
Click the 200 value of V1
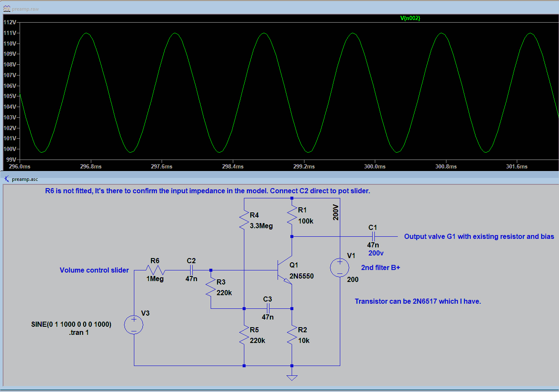click(353, 280)
